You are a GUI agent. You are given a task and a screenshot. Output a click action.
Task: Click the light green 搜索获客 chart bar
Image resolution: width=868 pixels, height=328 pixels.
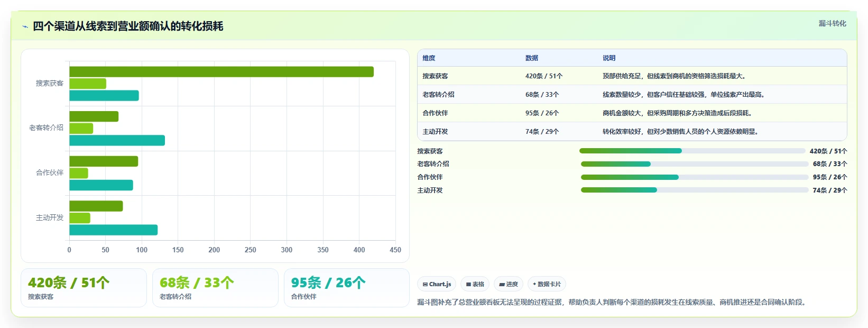(x=88, y=84)
